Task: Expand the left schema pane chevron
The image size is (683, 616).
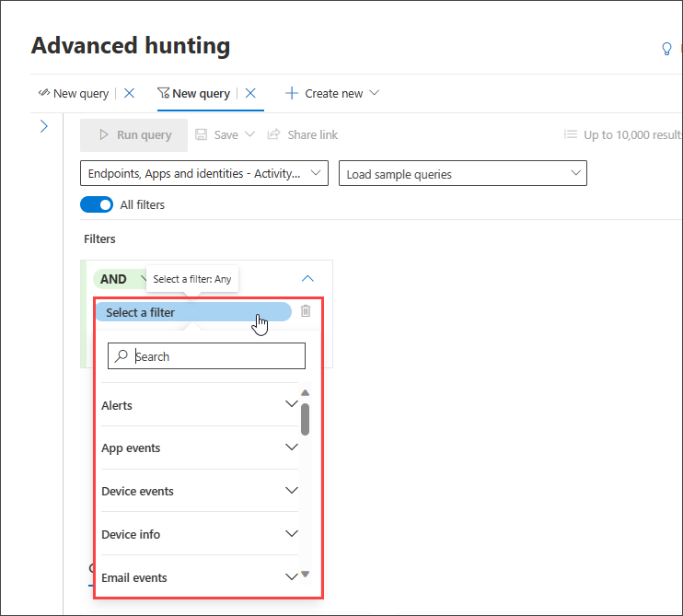Action: [44, 126]
